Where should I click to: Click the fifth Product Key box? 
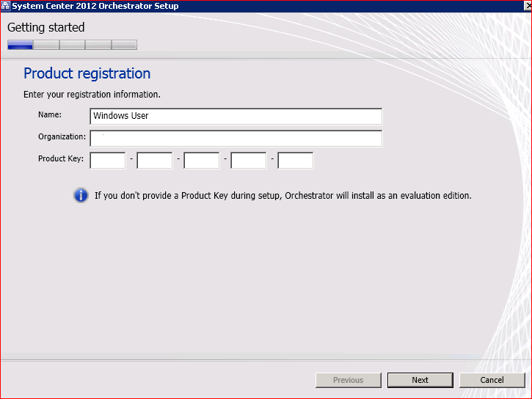(x=295, y=161)
